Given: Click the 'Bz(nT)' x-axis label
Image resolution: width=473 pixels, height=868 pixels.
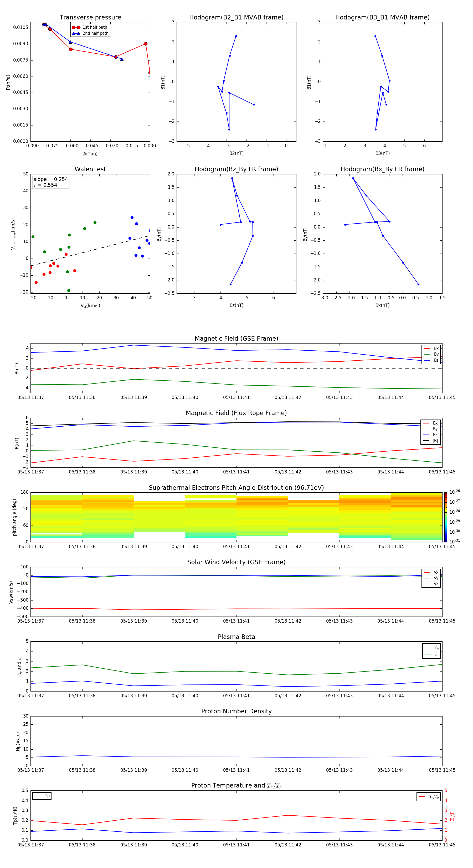Looking at the screenshot, I should pyautogui.click(x=236, y=306).
